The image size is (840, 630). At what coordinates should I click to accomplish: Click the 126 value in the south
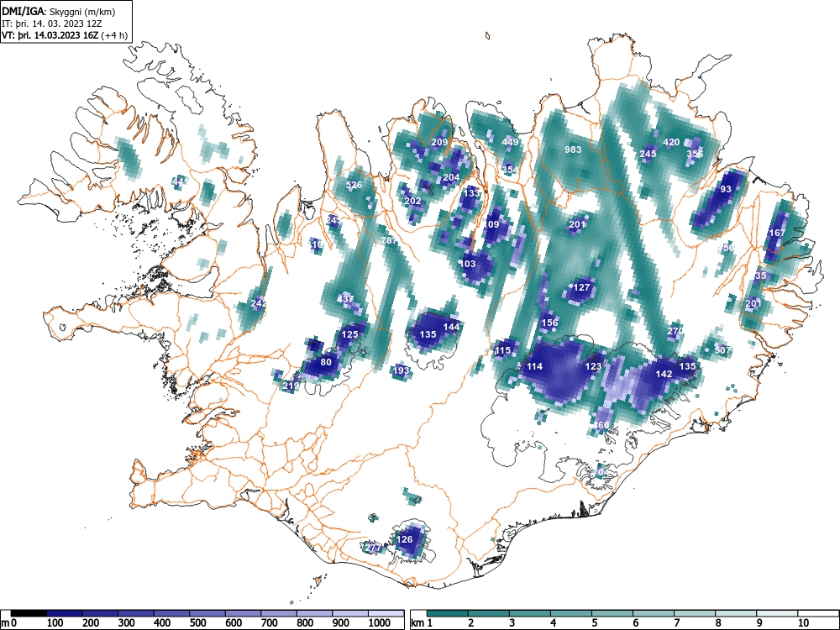(405, 539)
